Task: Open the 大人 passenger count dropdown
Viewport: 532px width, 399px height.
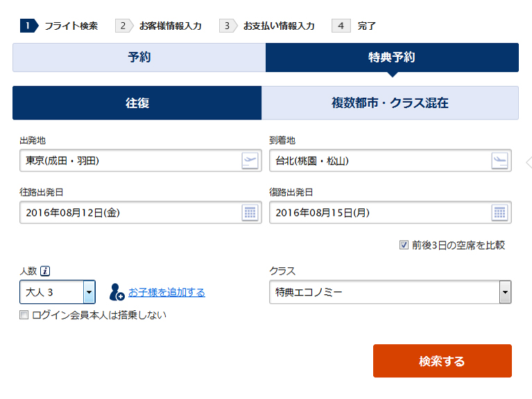Action: click(x=89, y=292)
